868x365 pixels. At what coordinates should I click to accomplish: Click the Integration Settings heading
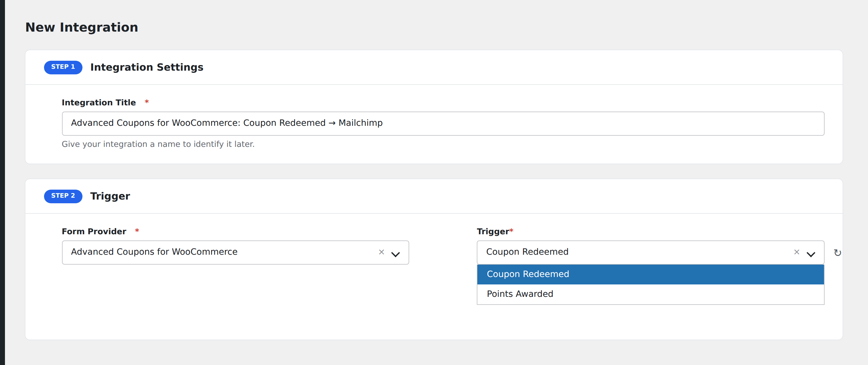tap(147, 67)
